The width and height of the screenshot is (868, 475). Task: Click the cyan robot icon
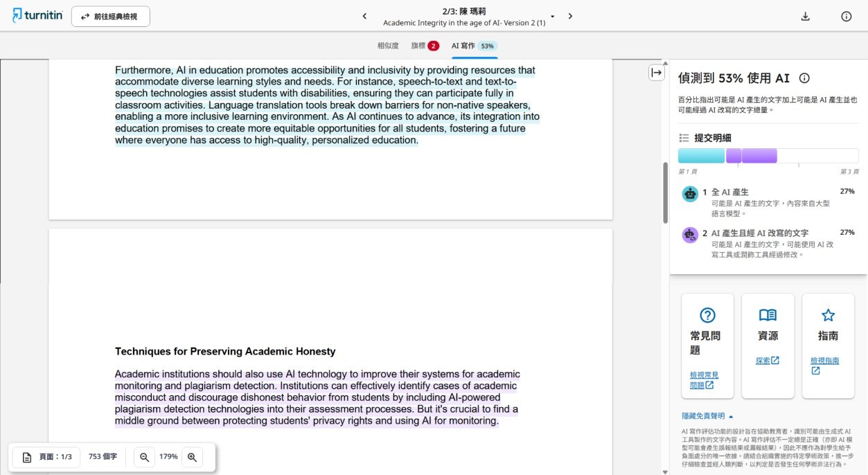point(690,194)
